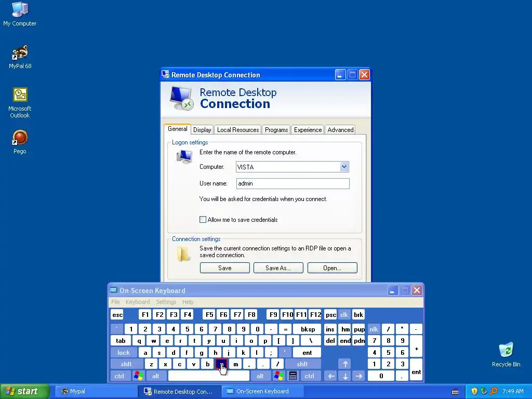The width and height of the screenshot is (532, 399).
Task: Open the On-Screen Keyboard Help menu
Action: [188, 302]
